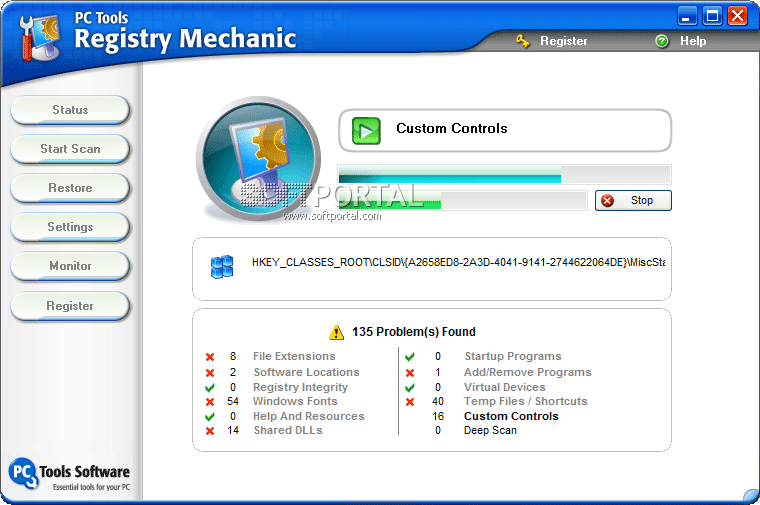
Task: Choose Register in the left sidebar
Action: click(70, 306)
